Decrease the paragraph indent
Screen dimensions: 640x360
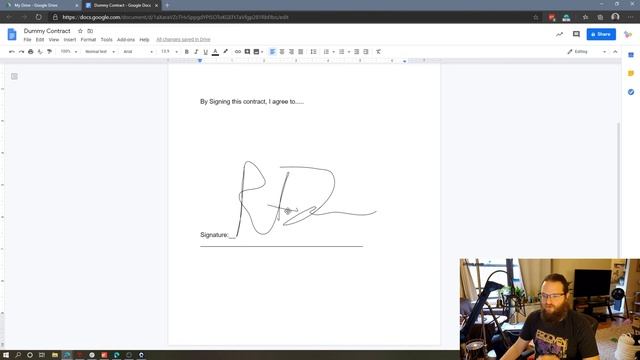click(x=356, y=52)
